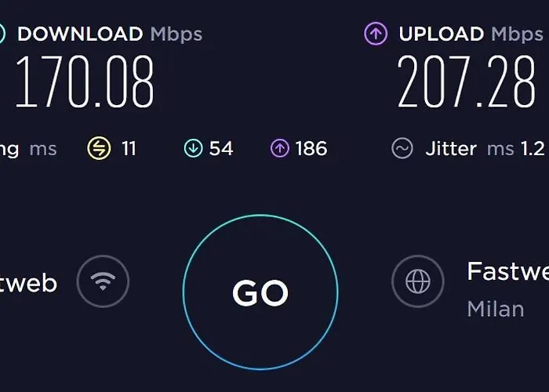Viewport: 549px width, 392px height.
Task: Select the Fastweb server name link
Action: [x=507, y=271]
